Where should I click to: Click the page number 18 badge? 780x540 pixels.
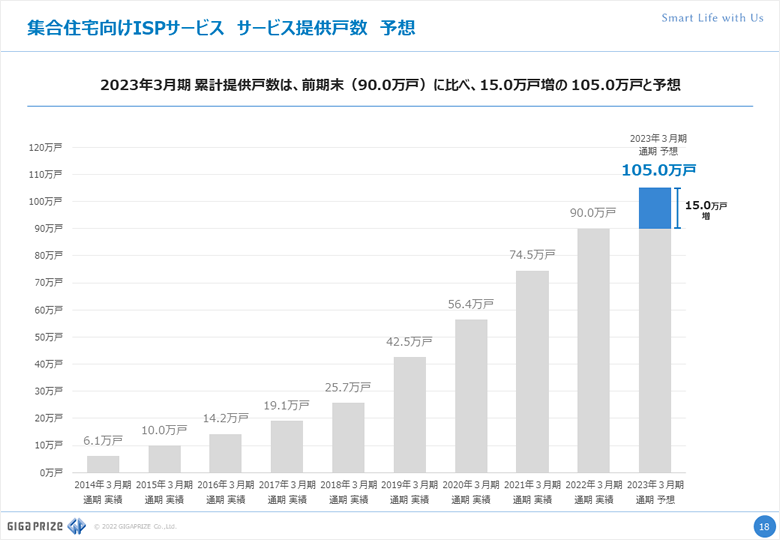(x=763, y=526)
